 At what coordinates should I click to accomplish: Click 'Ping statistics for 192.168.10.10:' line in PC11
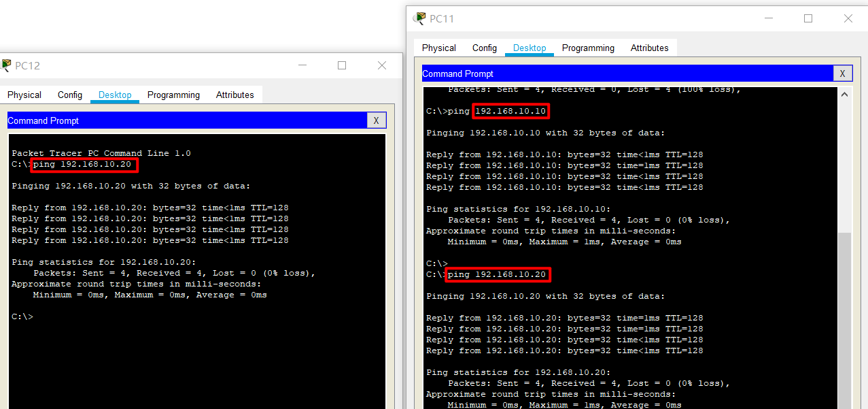[519, 209]
